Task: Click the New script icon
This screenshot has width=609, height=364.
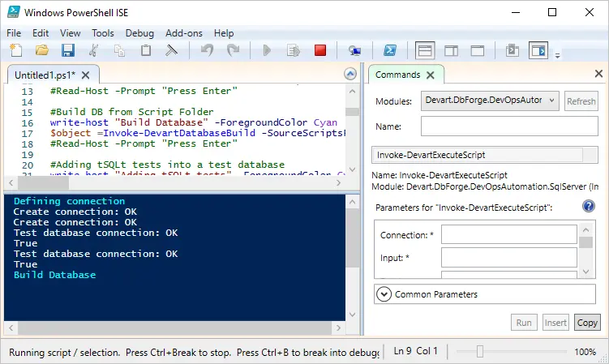Action: pos(15,51)
